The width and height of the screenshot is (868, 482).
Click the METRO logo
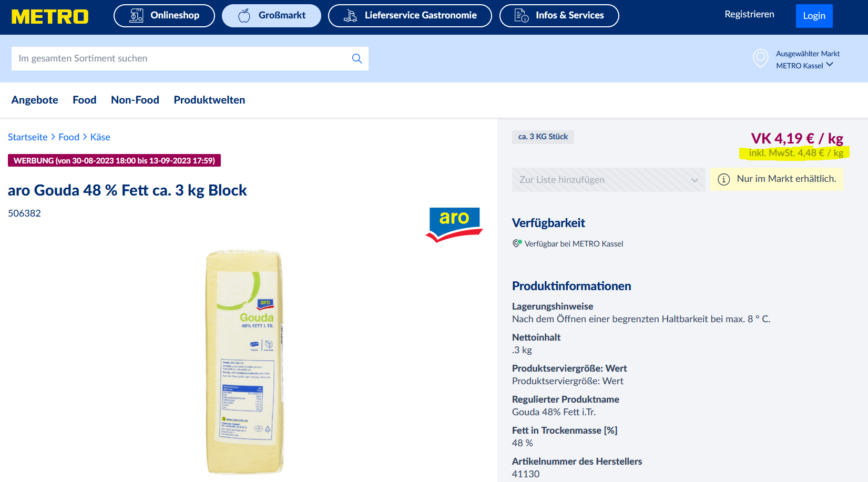[x=50, y=17]
